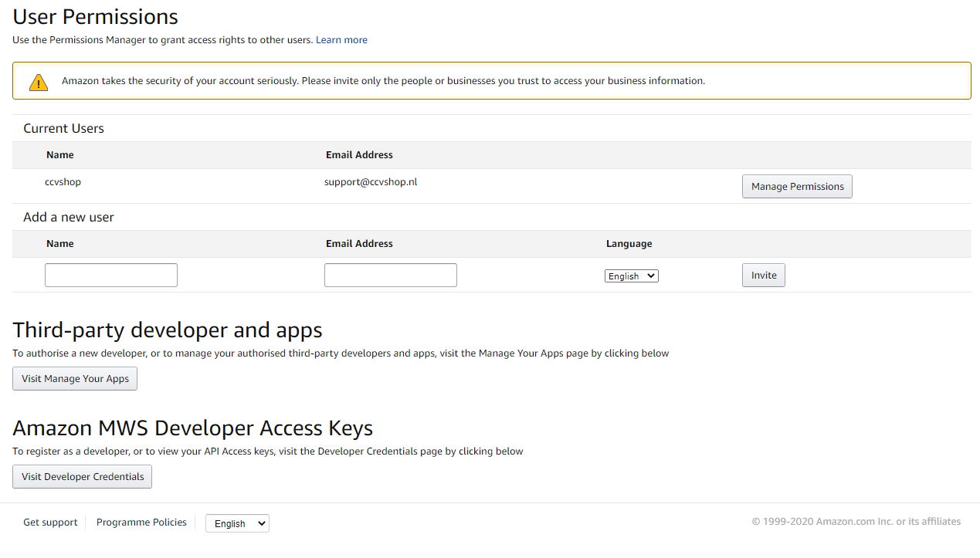Click the Language column header
Screen dimensions: 980x558
(629, 244)
